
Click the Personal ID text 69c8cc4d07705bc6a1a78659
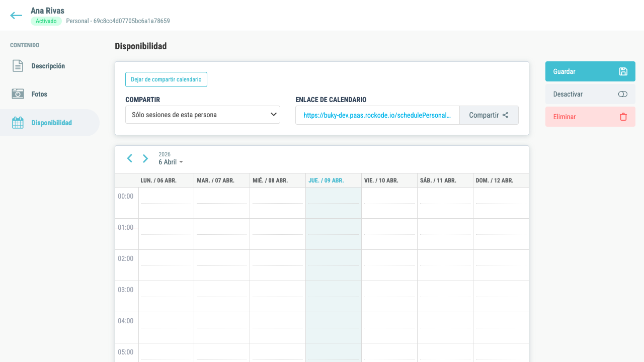click(x=132, y=21)
